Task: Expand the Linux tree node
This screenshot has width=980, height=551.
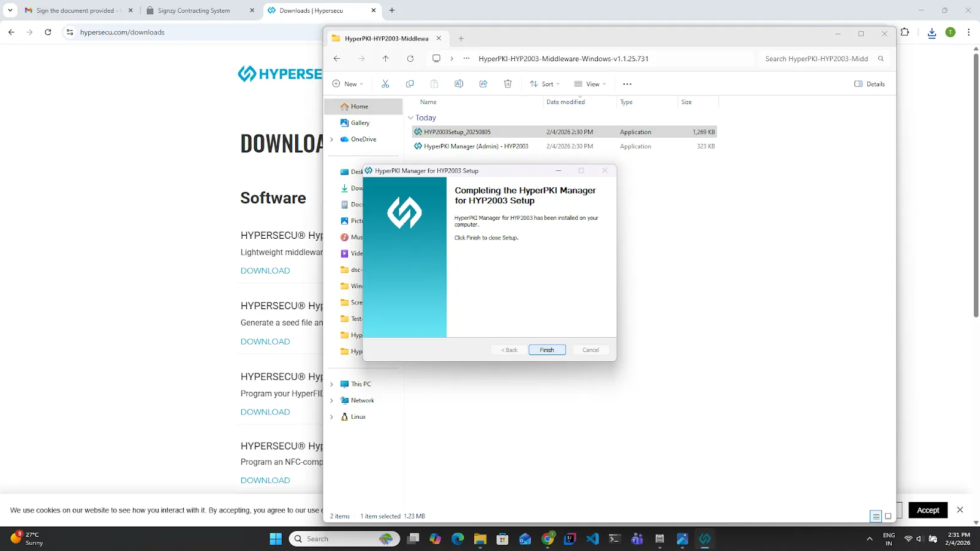Action: (x=332, y=417)
